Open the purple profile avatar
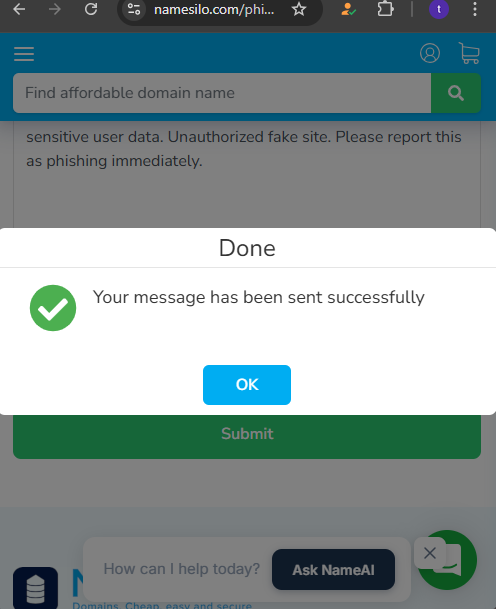Viewport: 496px width, 609px height. tap(439, 9)
